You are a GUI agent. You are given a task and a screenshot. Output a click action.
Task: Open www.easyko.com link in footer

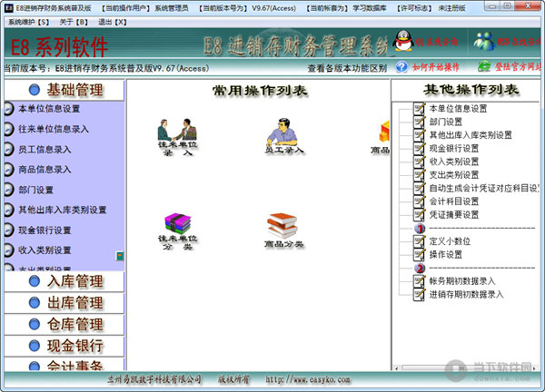click(308, 379)
